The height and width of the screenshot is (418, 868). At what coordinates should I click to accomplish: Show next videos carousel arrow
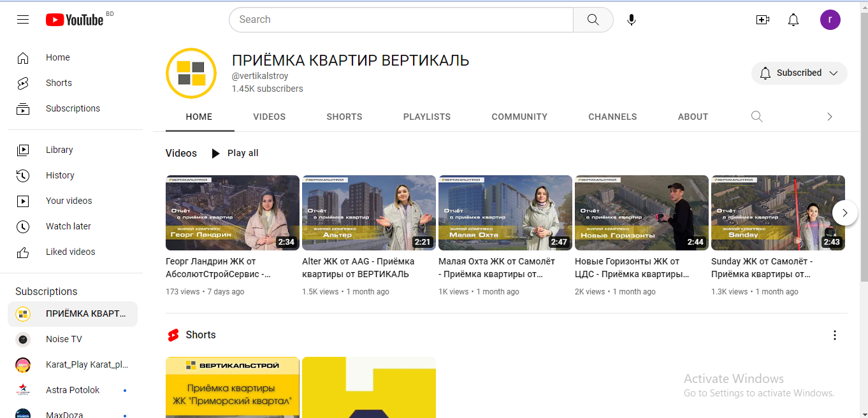coord(845,213)
